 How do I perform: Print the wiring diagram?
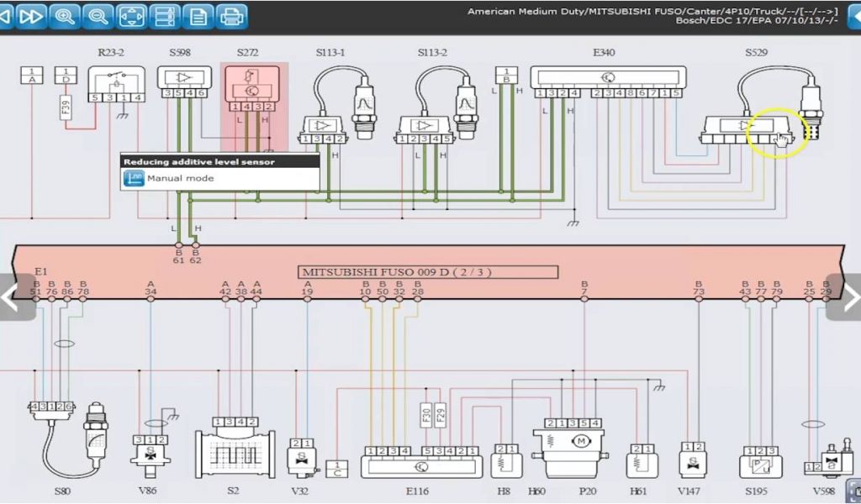pos(232,15)
